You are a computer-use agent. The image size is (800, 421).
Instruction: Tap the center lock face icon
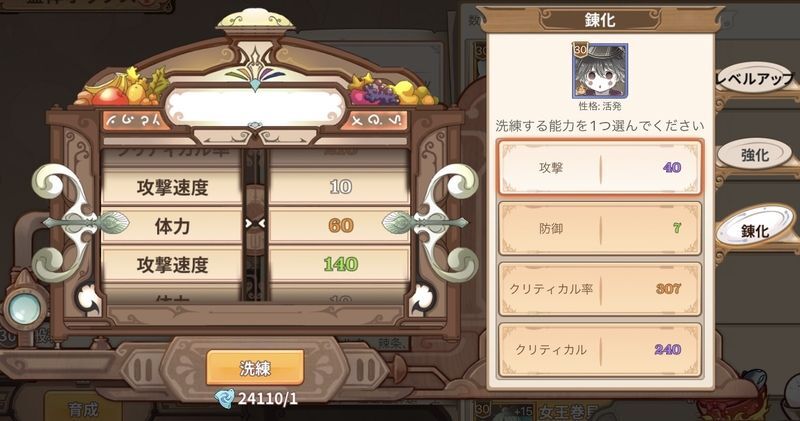(255, 224)
